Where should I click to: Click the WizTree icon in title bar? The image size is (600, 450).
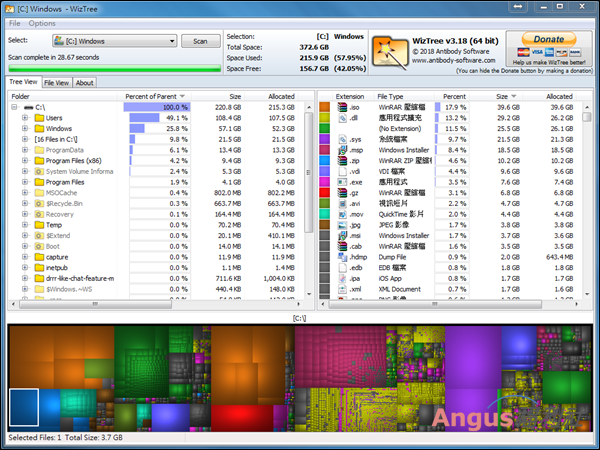point(10,8)
